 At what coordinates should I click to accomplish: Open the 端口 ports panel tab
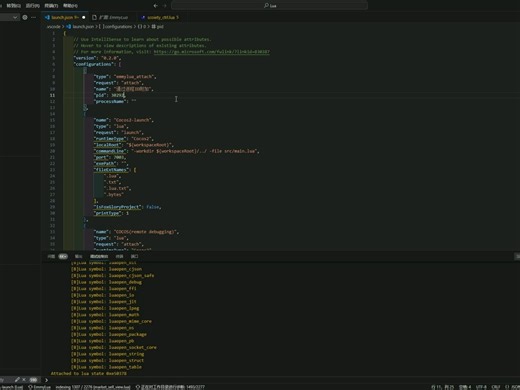134,256
